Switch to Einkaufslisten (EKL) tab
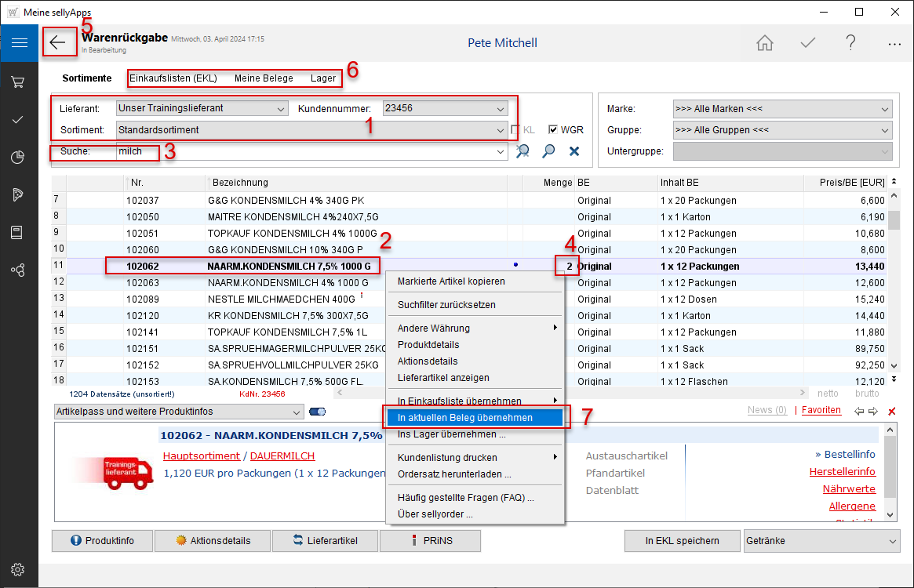Screen dimensions: 914x588 (173, 78)
